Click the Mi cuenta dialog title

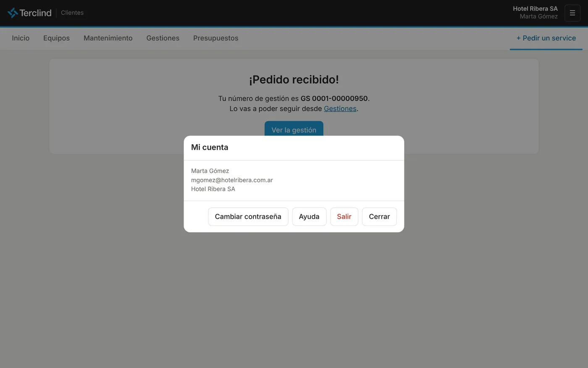point(210,147)
